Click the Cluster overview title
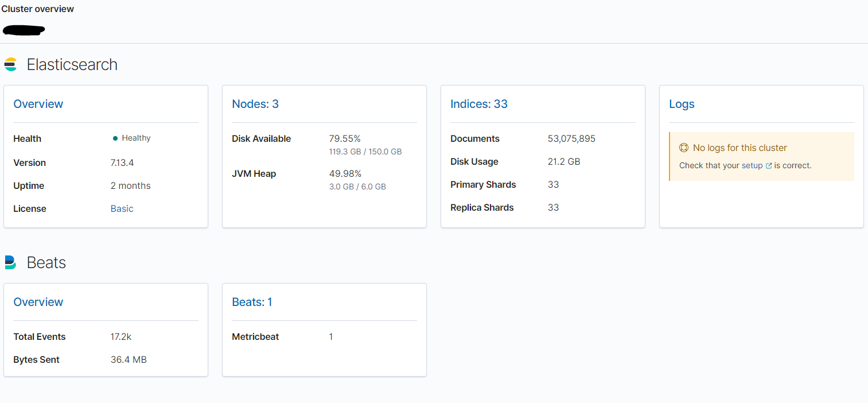Image resolution: width=868 pixels, height=403 pixels. click(38, 9)
